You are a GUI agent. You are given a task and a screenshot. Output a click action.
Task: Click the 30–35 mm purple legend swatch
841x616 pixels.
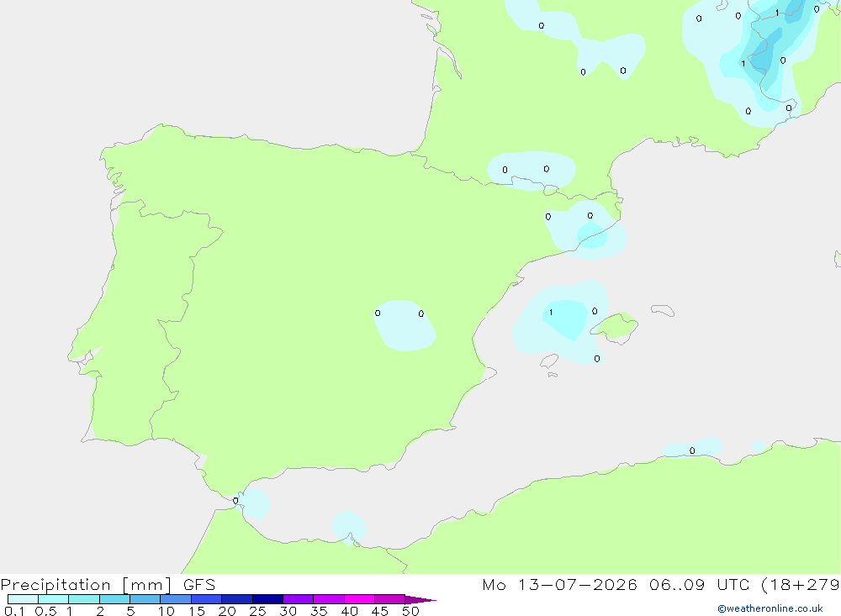(299, 599)
